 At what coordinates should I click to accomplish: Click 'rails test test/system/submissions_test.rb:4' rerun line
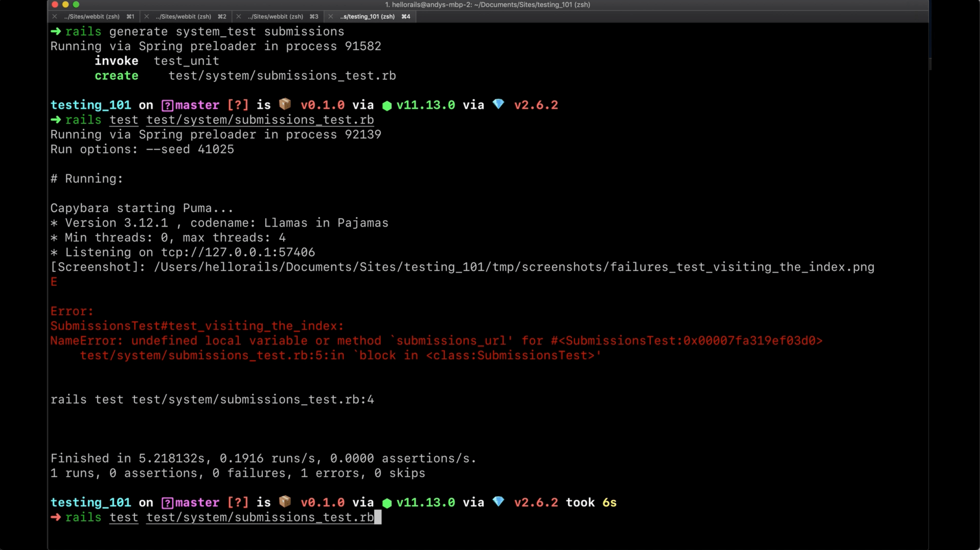[x=212, y=399]
